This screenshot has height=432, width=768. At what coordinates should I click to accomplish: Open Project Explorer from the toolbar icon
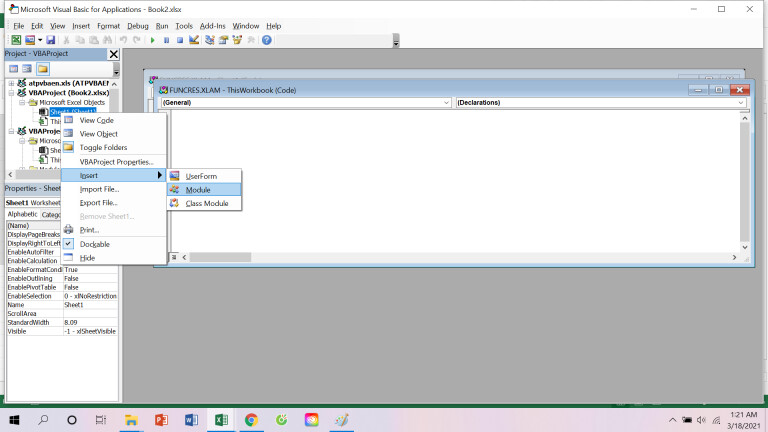tap(210, 40)
